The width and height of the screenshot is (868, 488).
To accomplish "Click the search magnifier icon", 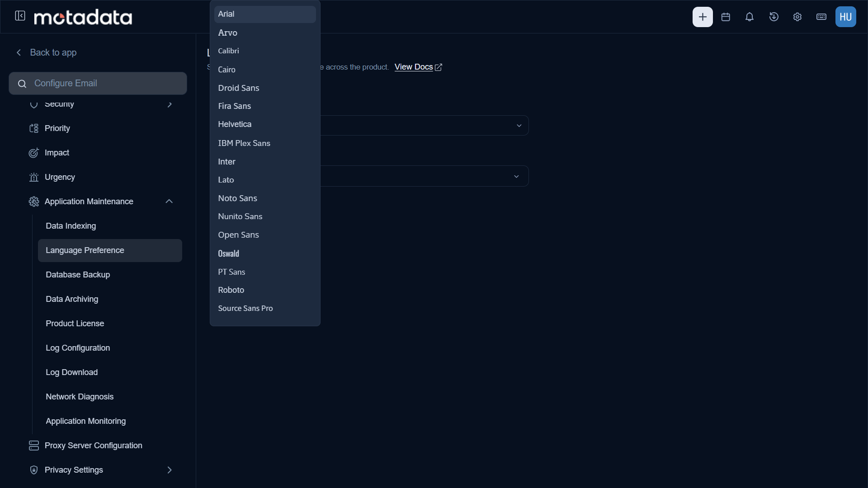I will click(x=22, y=84).
